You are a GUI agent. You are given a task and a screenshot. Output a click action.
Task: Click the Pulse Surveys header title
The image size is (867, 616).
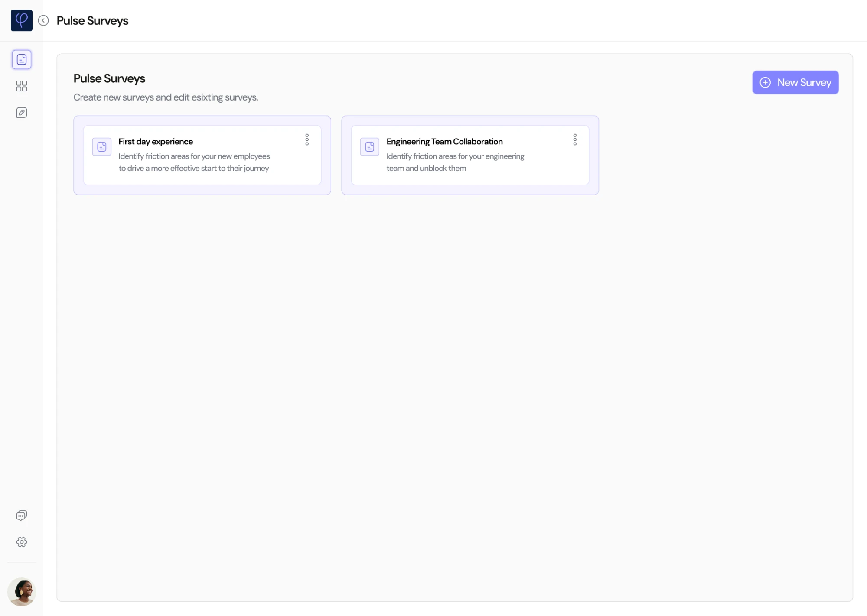(x=92, y=21)
